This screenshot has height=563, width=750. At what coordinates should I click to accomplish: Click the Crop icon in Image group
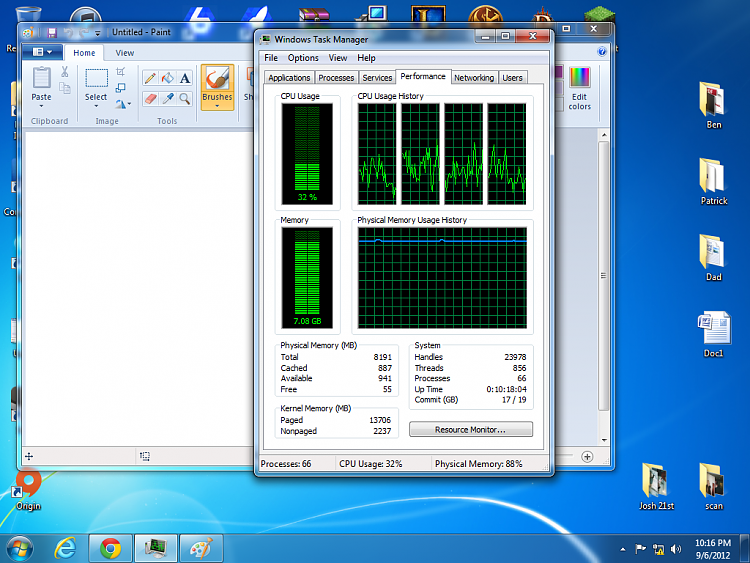(x=121, y=72)
